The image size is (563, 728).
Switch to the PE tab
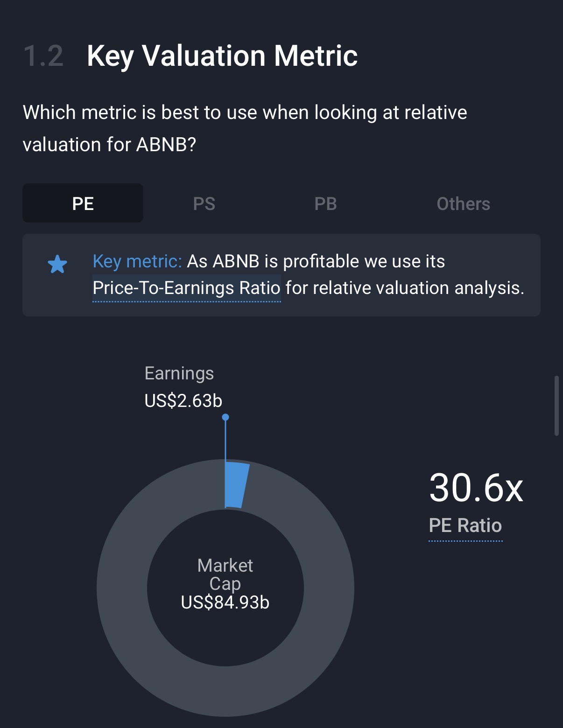click(x=83, y=203)
